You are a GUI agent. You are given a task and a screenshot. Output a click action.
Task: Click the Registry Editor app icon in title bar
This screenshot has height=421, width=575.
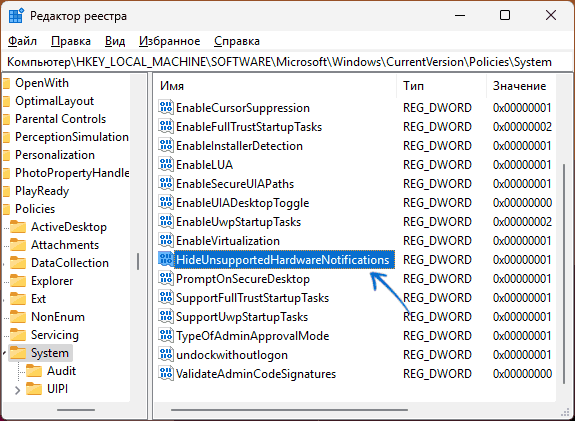pos(16,16)
